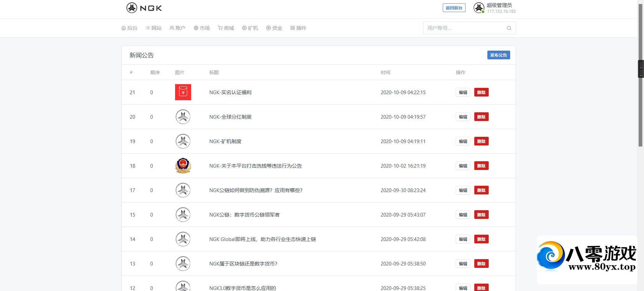
Task: Open thumbnail in row 17
Action: point(183,190)
